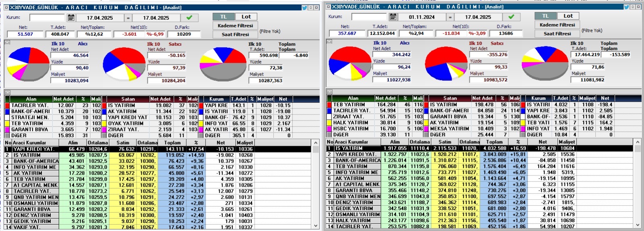Screen dimensions: 644x231
Task: Select YAPI KREDI YAT. row 1, Net 51.507 broker list
Action: pyautogui.click(x=158, y=149)
